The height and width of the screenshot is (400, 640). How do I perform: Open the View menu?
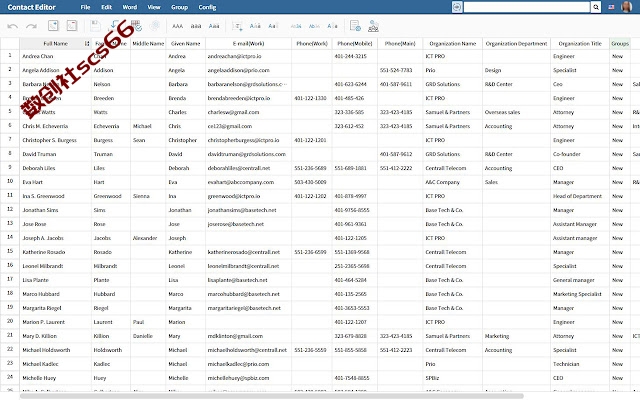pyautogui.click(x=154, y=7)
